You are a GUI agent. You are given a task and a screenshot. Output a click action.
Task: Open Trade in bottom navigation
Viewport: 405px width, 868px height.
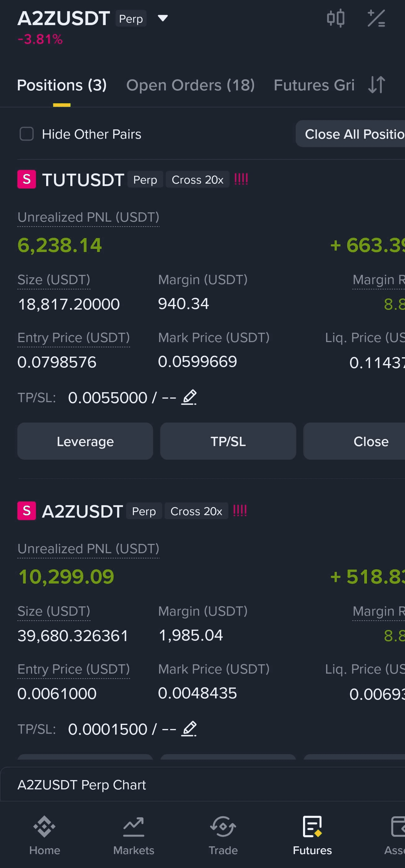click(x=223, y=836)
